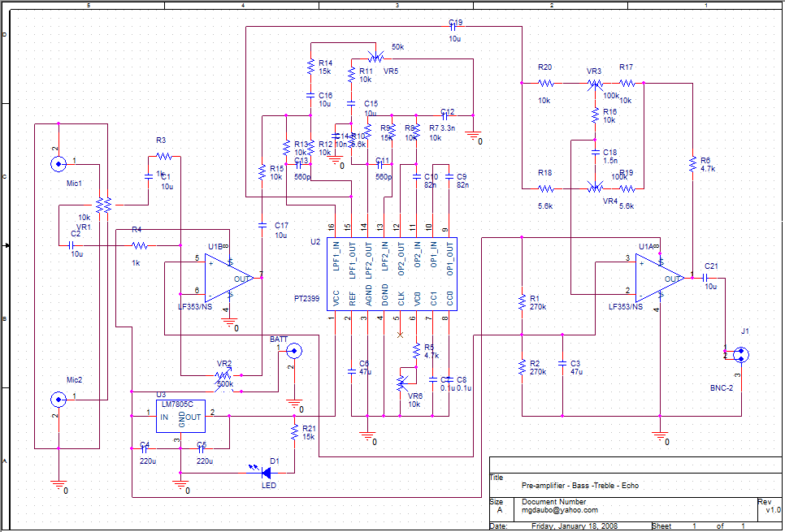Click the C2 10u capacitor symbol
785x532 pixels.
71,245
